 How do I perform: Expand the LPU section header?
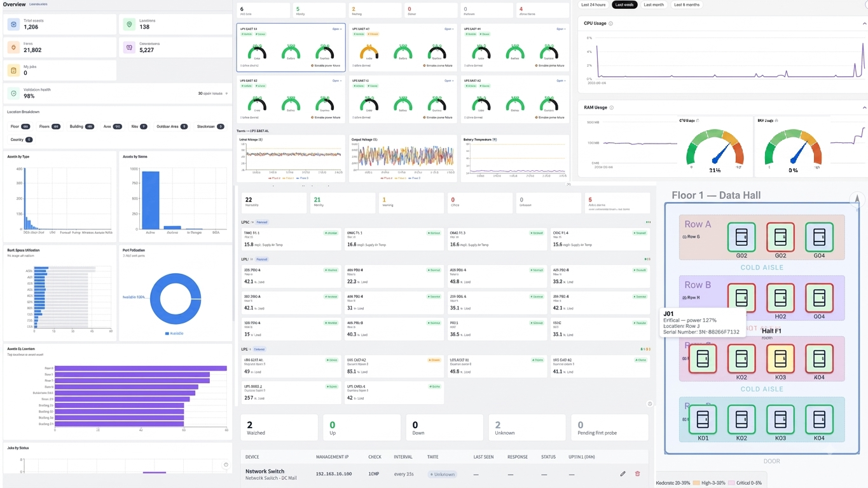pos(254,259)
